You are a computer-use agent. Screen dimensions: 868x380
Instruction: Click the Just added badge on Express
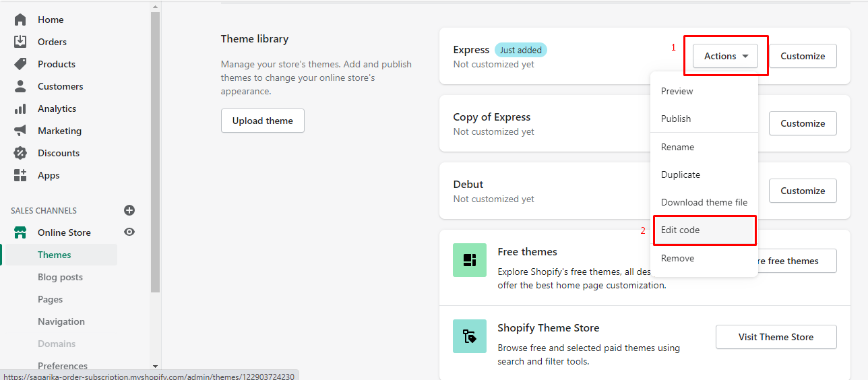click(x=521, y=50)
